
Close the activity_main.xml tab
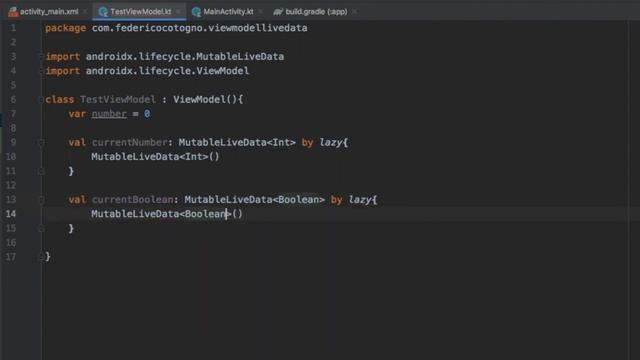pyautogui.click(x=85, y=12)
